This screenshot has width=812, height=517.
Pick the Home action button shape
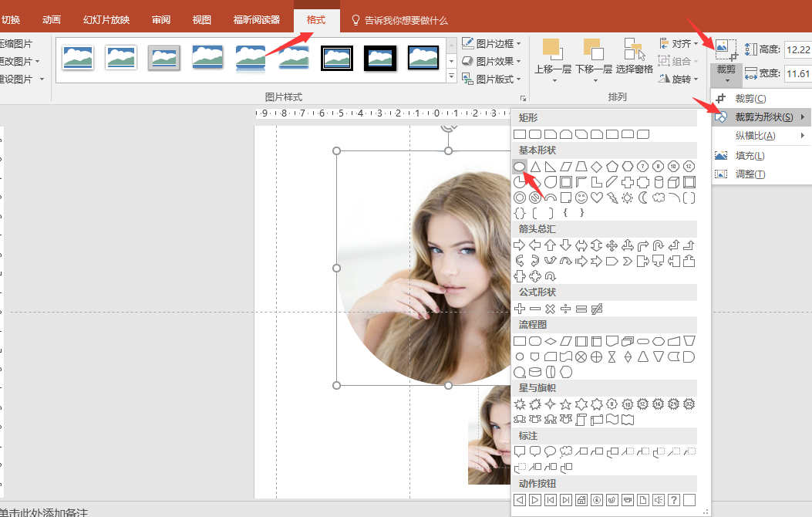tap(581, 500)
